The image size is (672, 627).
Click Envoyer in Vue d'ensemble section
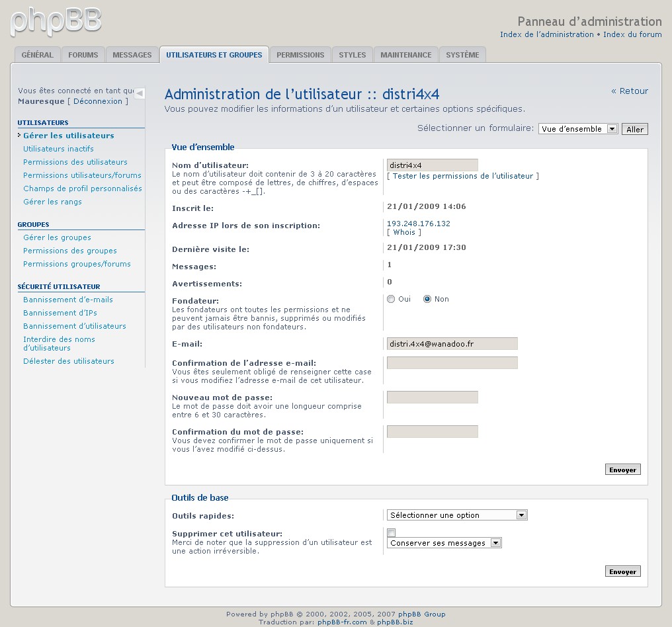click(x=622, y=470)
